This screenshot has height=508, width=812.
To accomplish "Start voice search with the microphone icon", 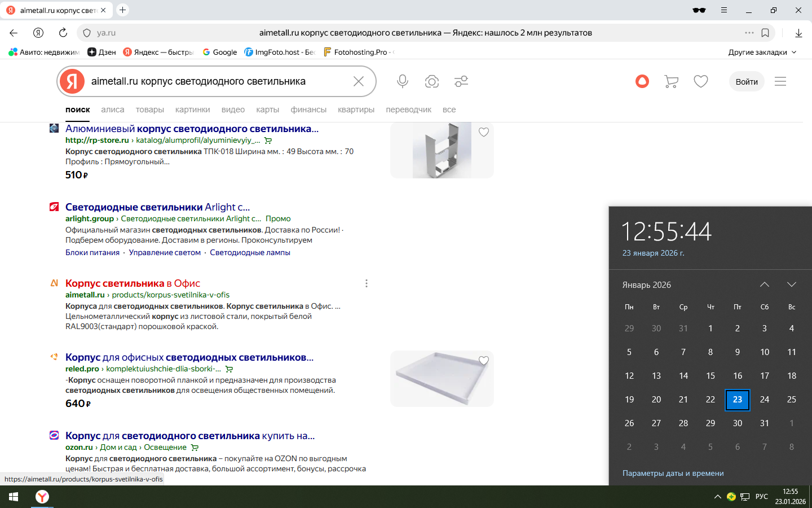I will 403,81.
